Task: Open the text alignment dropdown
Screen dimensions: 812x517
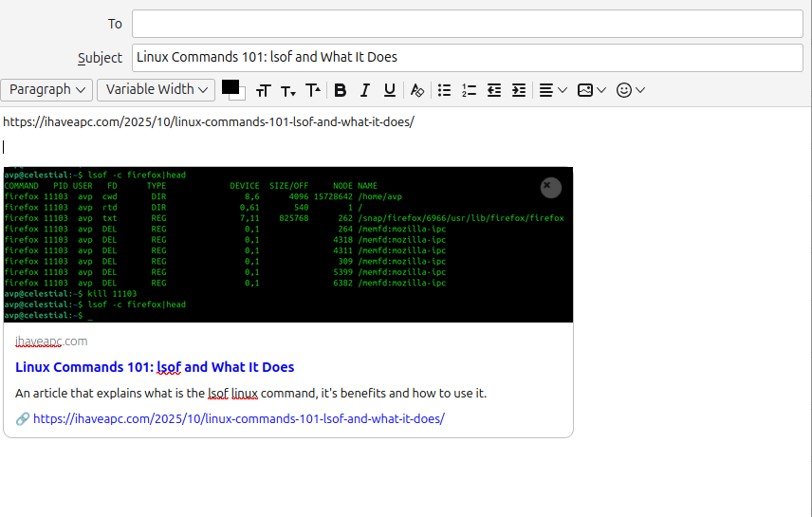Action: pos(552,90)
